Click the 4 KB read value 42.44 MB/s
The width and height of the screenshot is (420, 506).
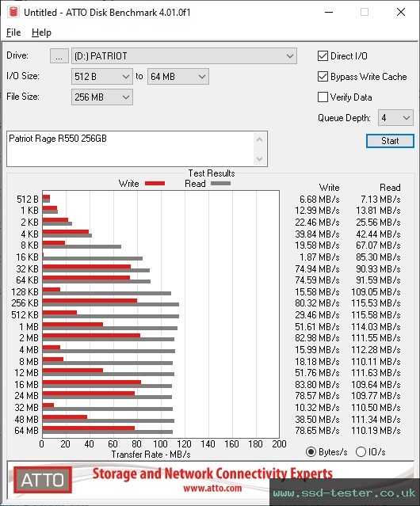[x=378, y=234]
